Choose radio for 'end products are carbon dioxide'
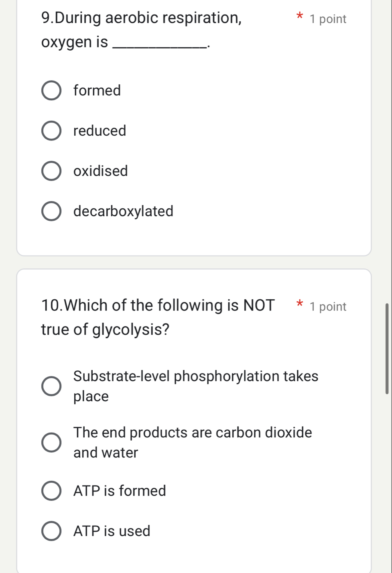 (51, 442)
